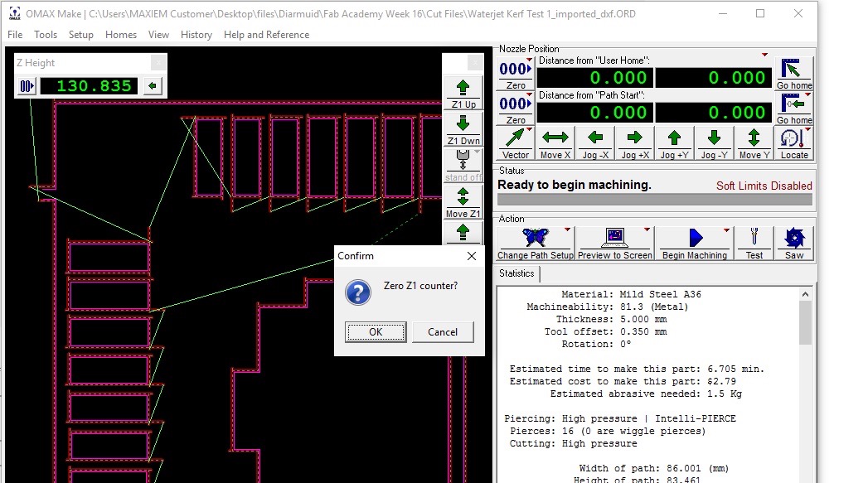Jog nozzle in positive Y direction
The width and height of the screenshot is (868, 483).
click(674, 144)
